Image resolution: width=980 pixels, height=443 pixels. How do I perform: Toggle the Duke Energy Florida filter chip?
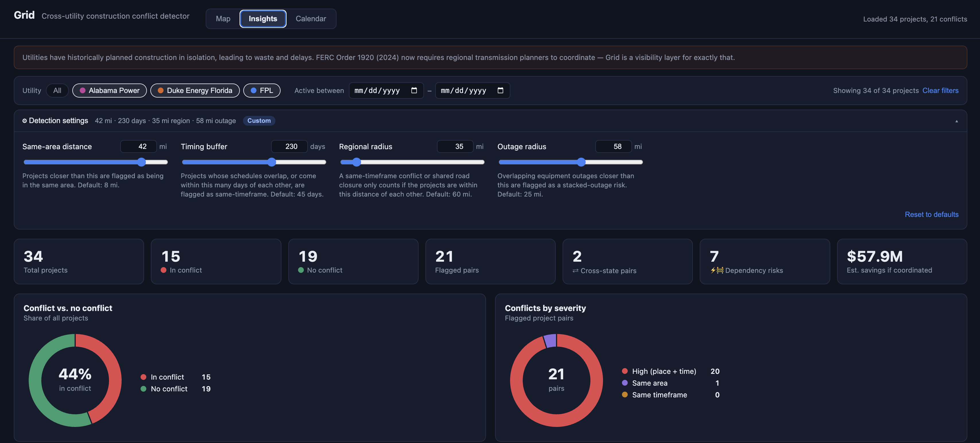coord(195,91)
